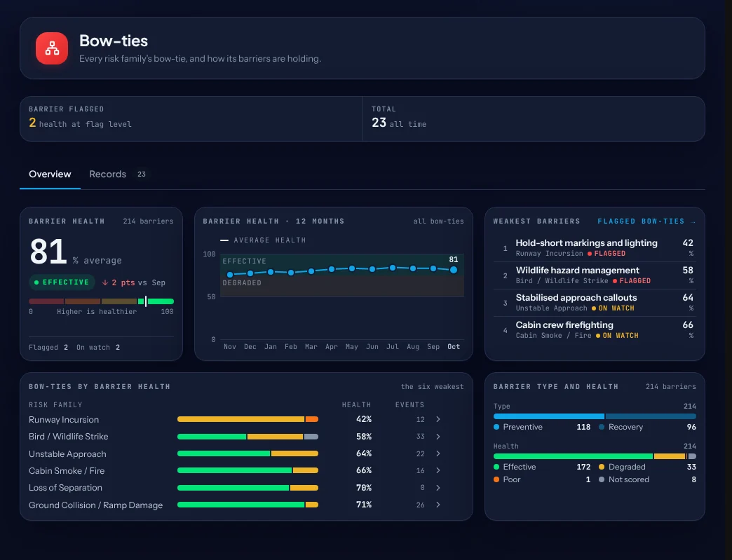732x560 pixels.
Task: Click the Effective legend green dot
Action: point(496,467)
